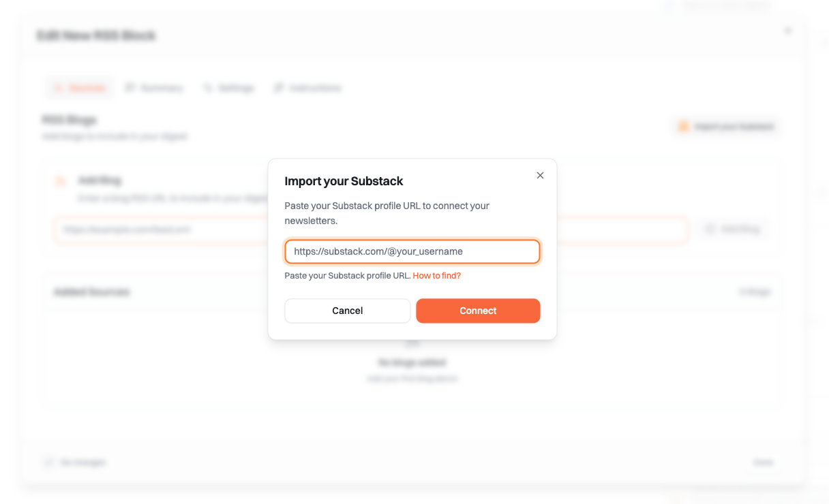Click the Done button at the bottom
Screen dimensions: 829x504
click(x=763, y=462)
